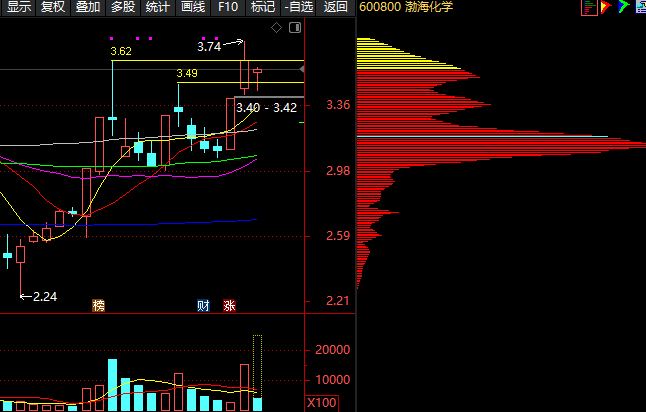The width and height of the screenshot is (646, 412).
Task: Select the green-blue flame chip icon
Action: (623, 7)
